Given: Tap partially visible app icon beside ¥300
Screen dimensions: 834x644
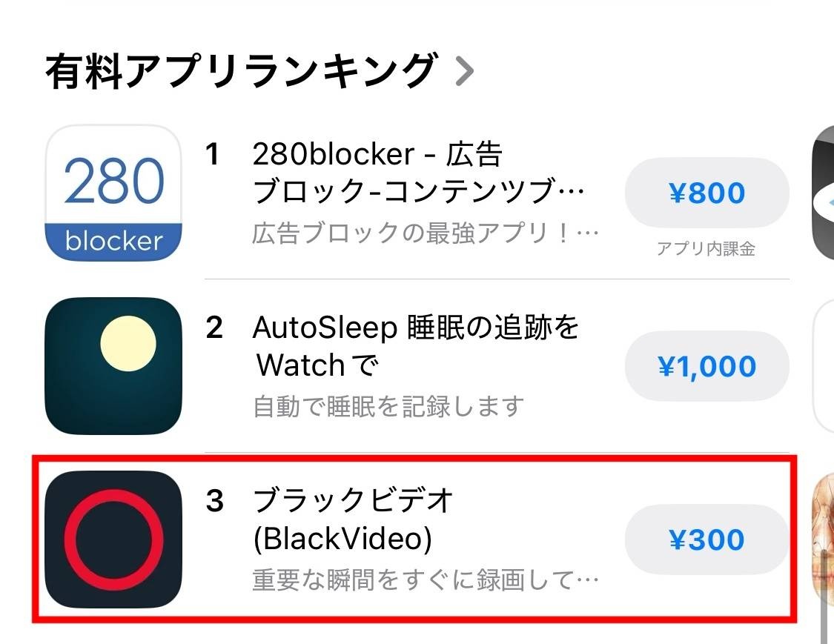Looking at the screenshot, I should coord(823,539).
